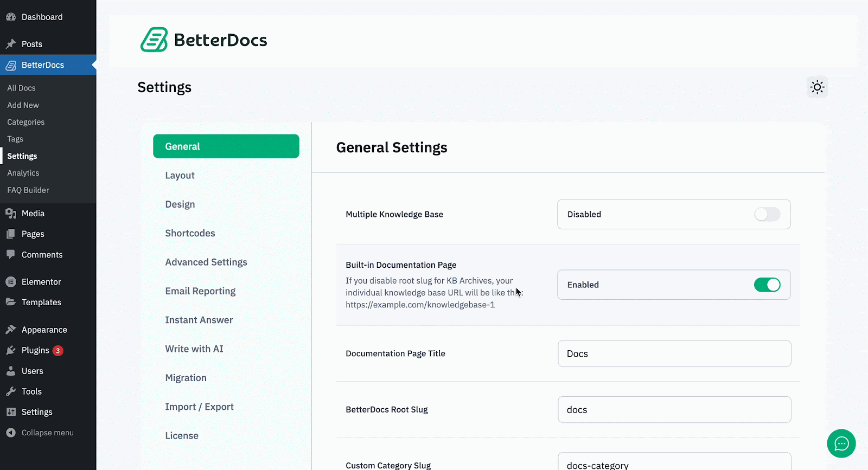Select the Write with AI tab
Viewport: 868px width, 470px height.
(194, 349)
